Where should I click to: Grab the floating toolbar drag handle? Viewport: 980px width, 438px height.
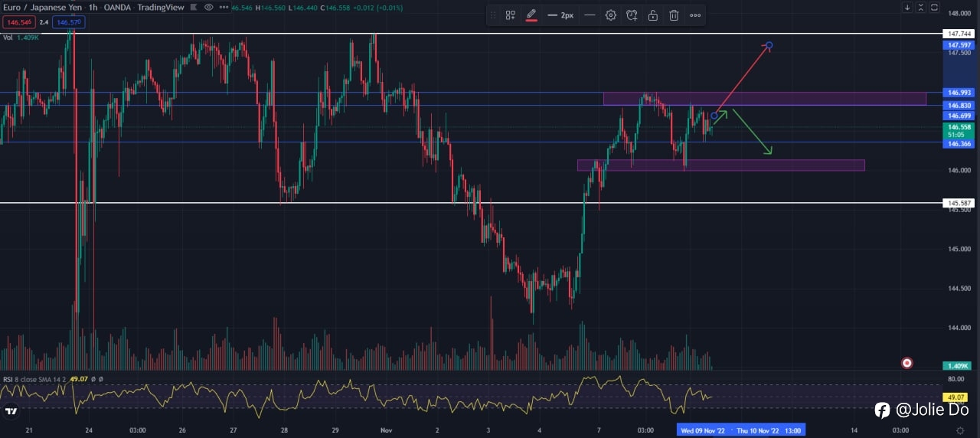(x=492, y=15)
